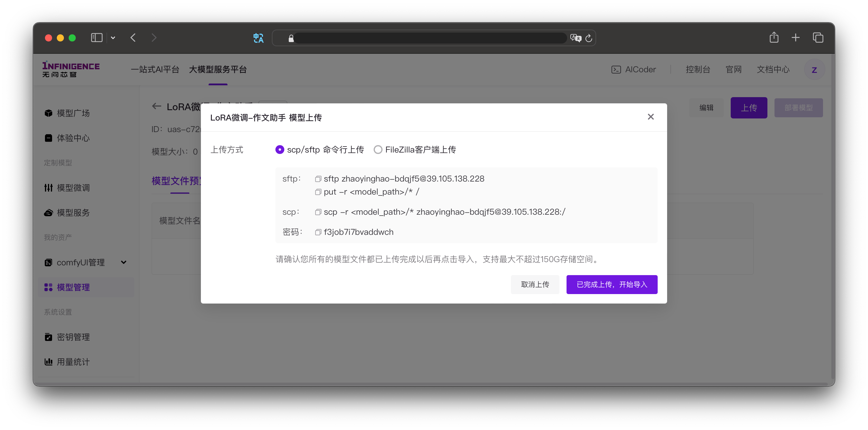Click the lock icon in address bar
This screenshot has height=430, width=868.
tap(291, 38)
